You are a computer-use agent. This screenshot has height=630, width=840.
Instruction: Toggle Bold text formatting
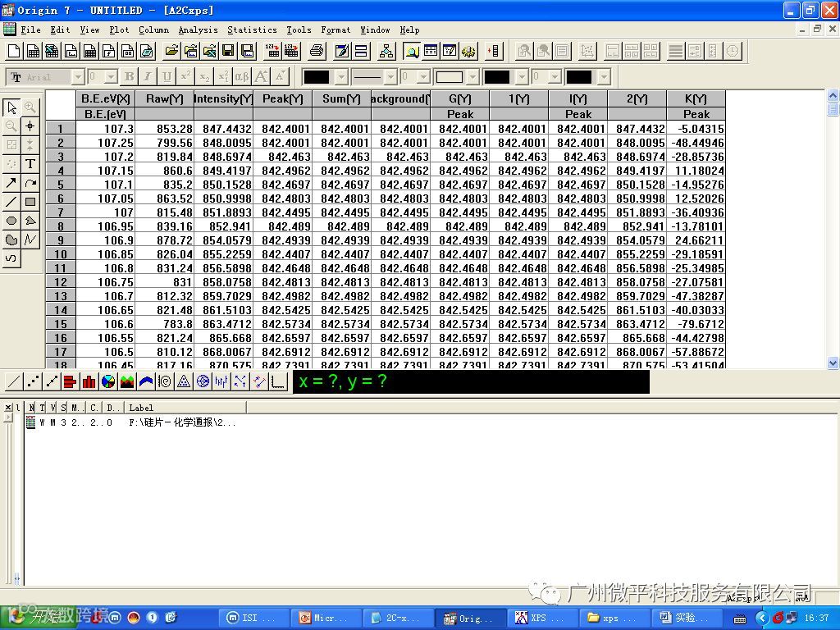[129, 76]
